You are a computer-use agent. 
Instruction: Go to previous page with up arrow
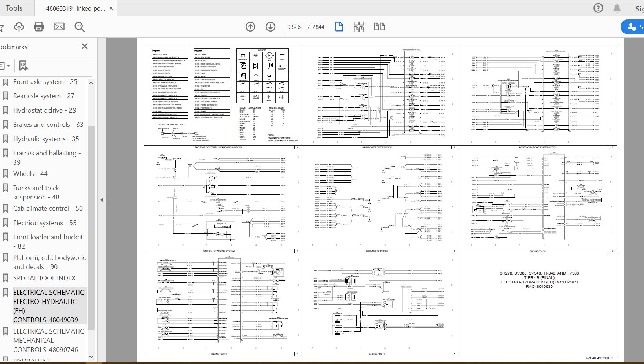pos(250,27)
